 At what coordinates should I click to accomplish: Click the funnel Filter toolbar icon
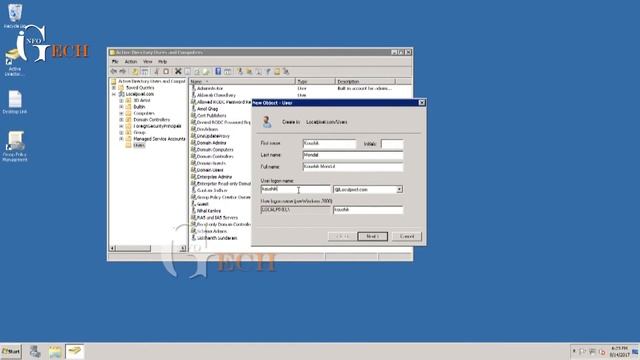pyautogui.click(x=268, y=71)
